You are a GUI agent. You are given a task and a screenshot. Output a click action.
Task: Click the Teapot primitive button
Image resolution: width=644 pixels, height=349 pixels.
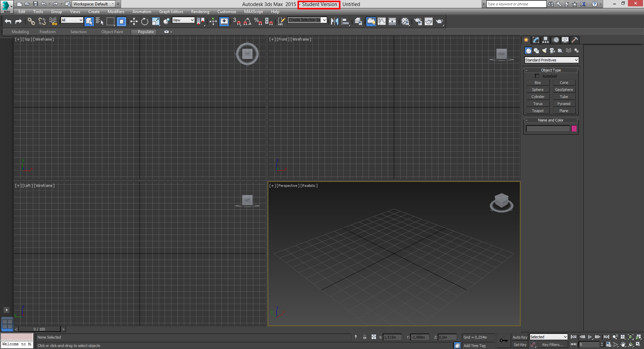click(538, 111)
